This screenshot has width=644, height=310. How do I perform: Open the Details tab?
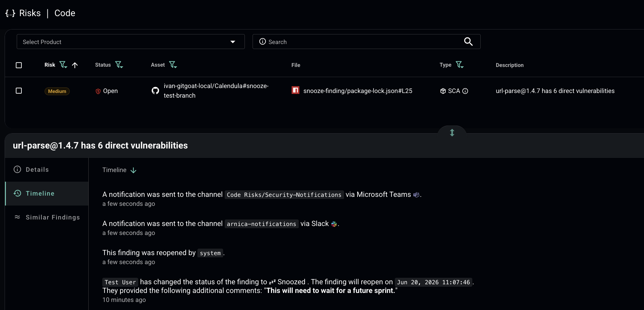click(47, 170)
